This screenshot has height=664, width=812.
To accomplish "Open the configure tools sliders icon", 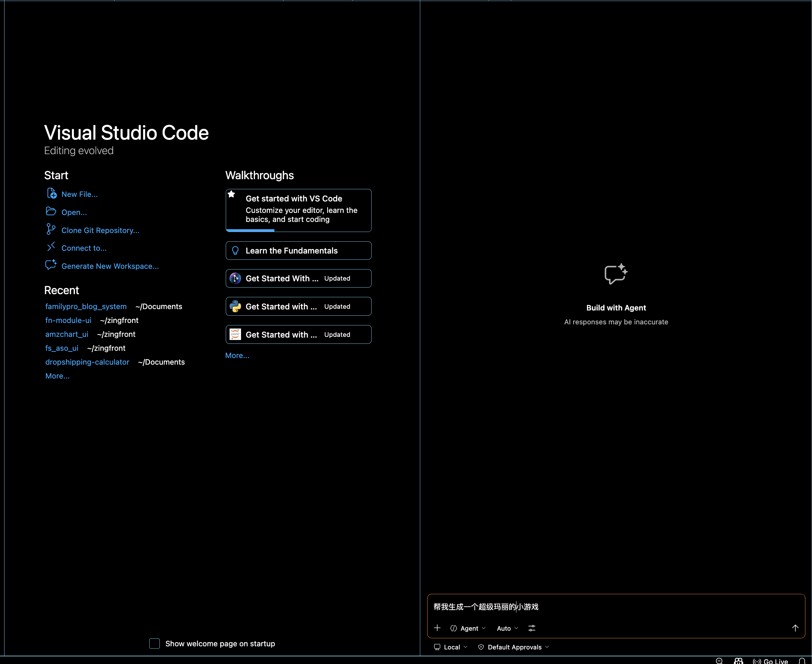I will (x=532, y=628).
